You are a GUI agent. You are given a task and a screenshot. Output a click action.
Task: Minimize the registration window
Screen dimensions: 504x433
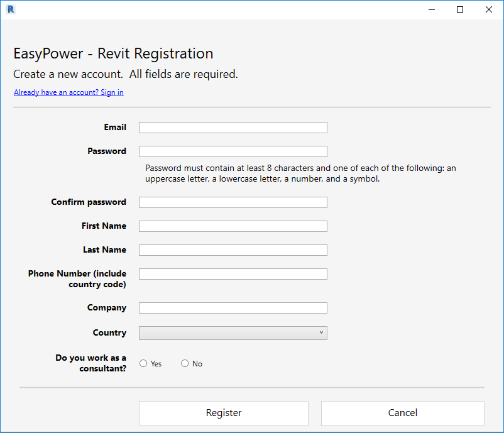pyautogui.click(x=432, y=9)
